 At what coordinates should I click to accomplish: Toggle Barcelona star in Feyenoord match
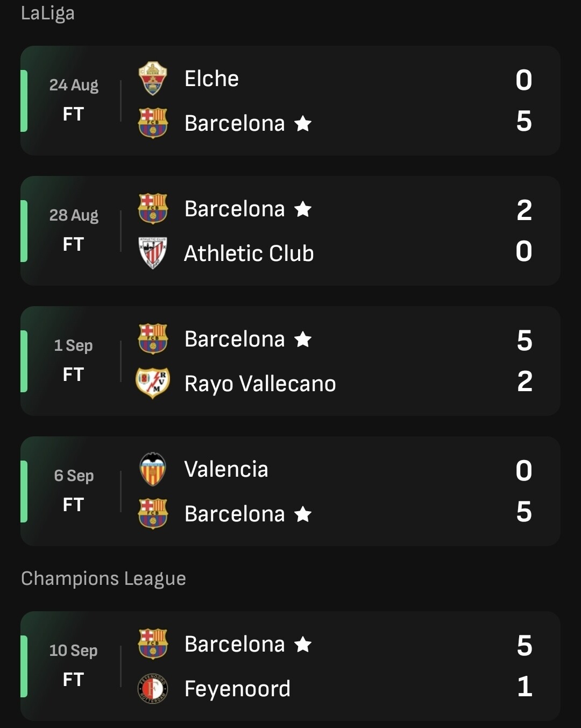(x=303, y=644)
